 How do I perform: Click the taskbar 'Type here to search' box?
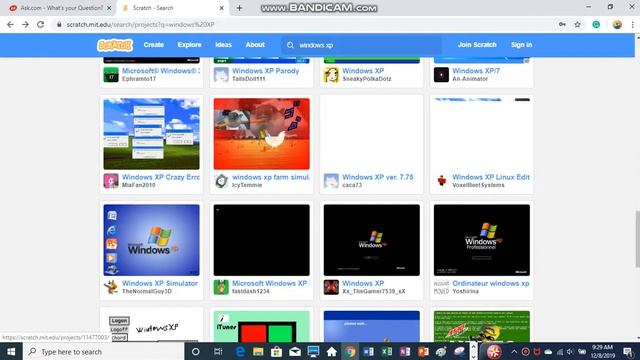(104, 351)
